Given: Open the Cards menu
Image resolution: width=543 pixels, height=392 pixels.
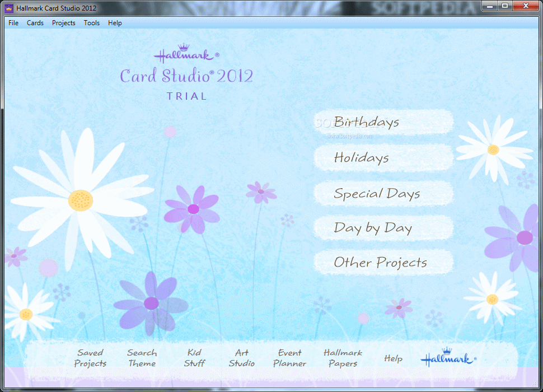Looking at the screenshot, I should coord(35,23).
